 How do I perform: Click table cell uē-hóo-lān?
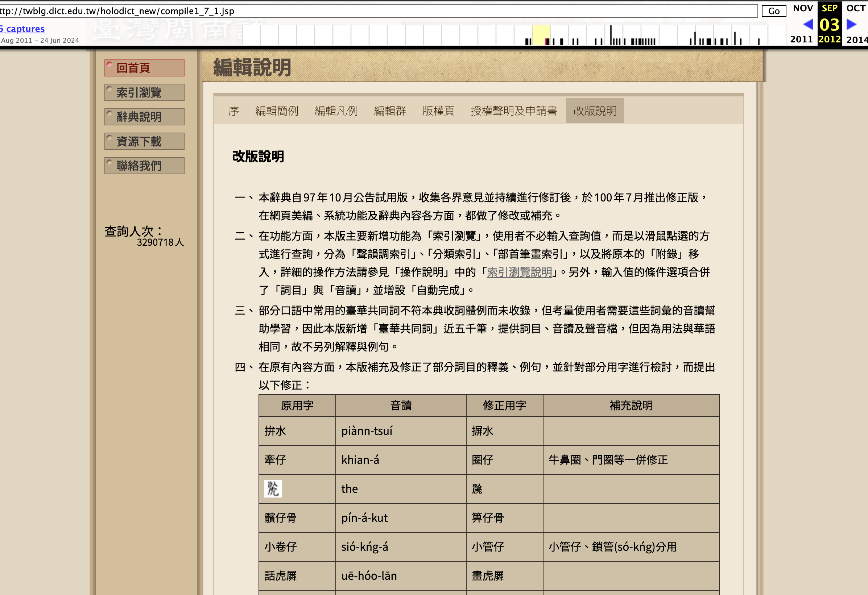click(x=401, y=575)
